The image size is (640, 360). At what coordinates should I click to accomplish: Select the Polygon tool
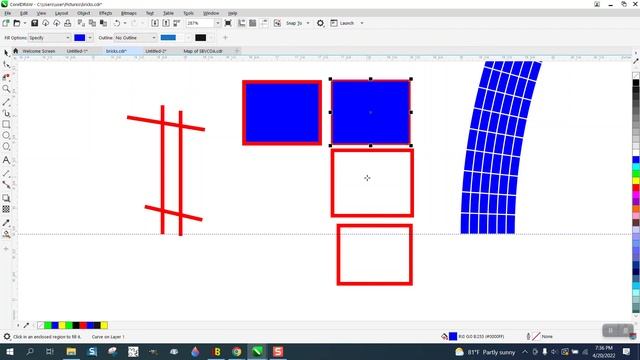click(6, 147)
